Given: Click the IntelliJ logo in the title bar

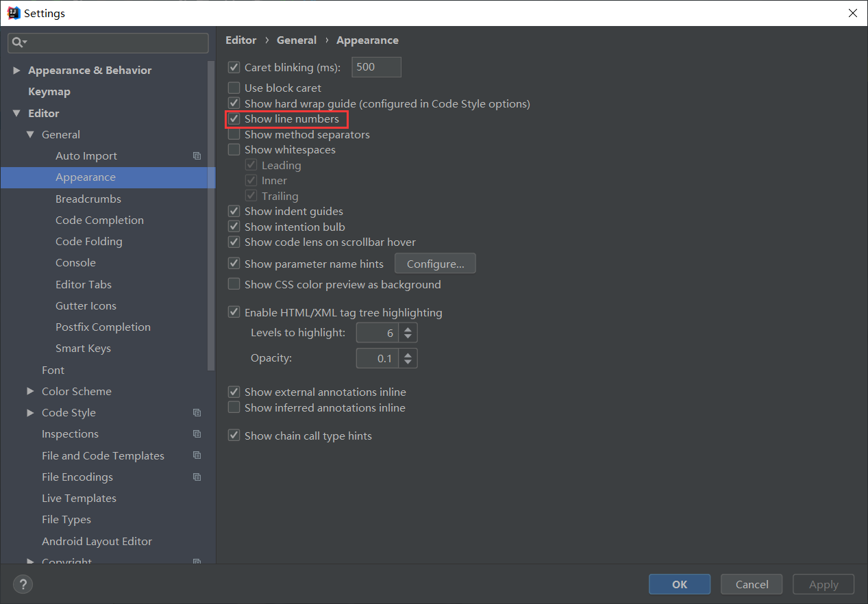Looking at the screenshot, I should click(13, 12).
